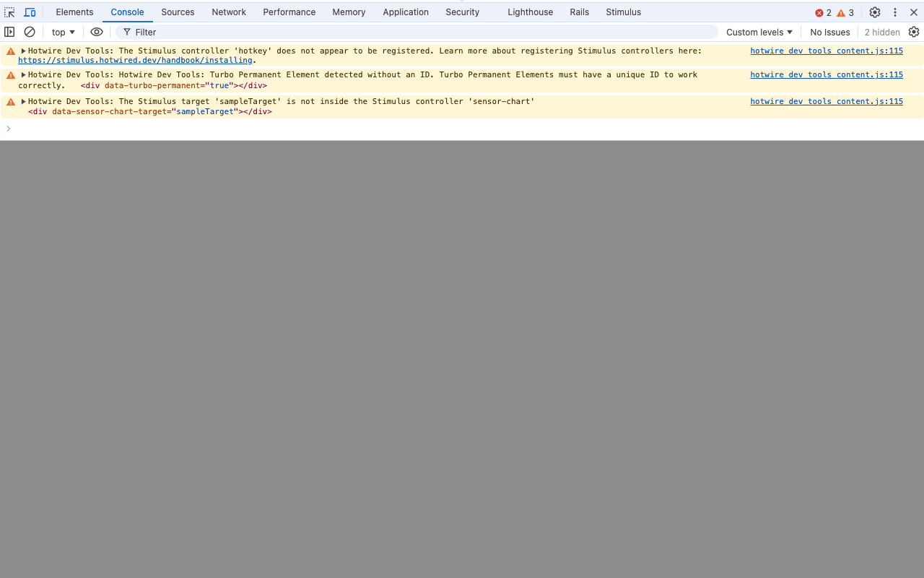Create a live expression with the eye icon
The height and width of the screenshot is (578, 924).
97,32
